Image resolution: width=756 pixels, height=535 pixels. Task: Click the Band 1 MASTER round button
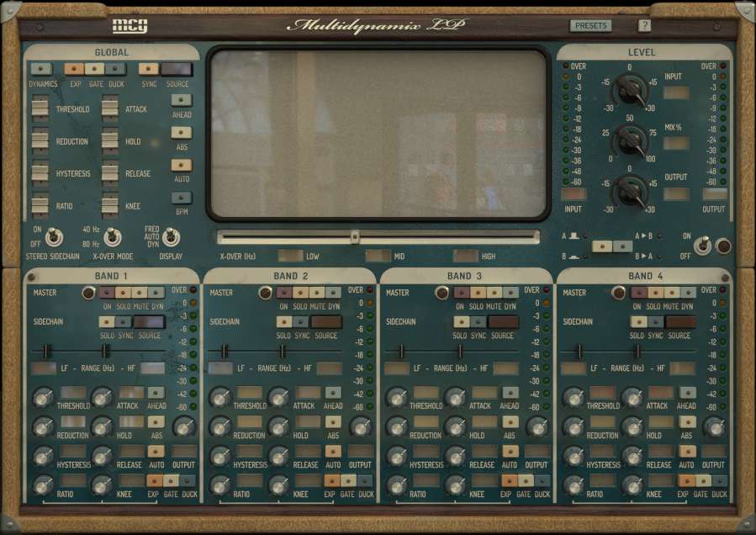(88, 293)
